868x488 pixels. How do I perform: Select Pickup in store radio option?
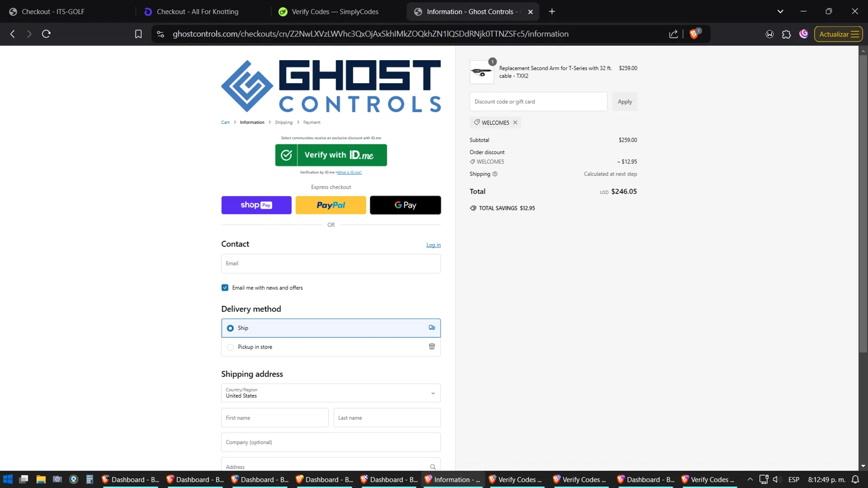point(230,347)
